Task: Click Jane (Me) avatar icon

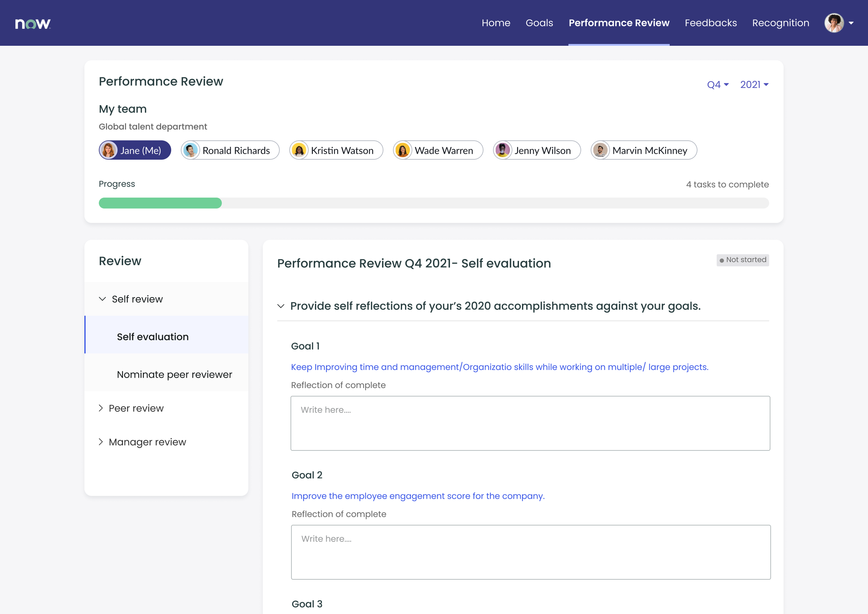Action: click(x=109, y=151)
